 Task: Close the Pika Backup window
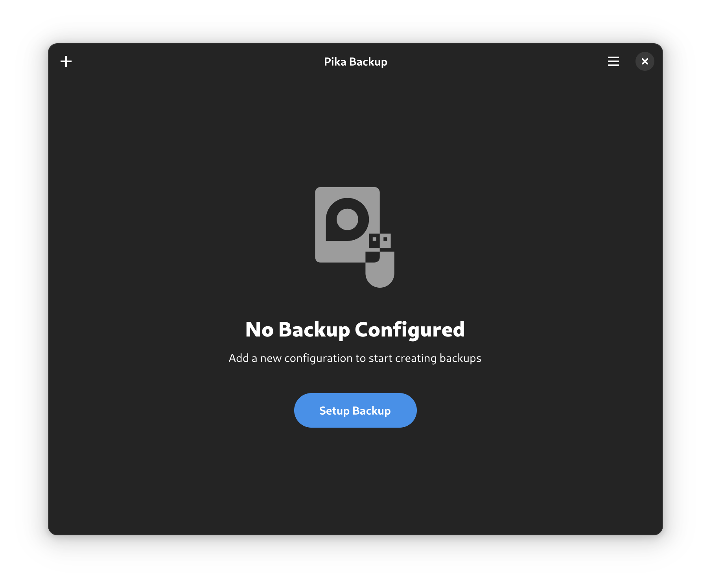click(645, 61)
